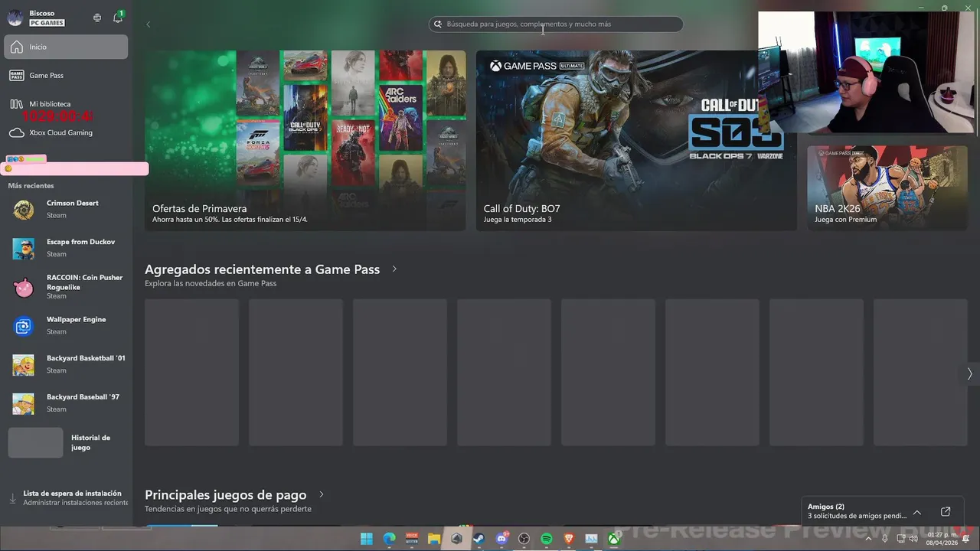
Task: Open VoiceMeeter from the taskbar
Action: (412, 539)
